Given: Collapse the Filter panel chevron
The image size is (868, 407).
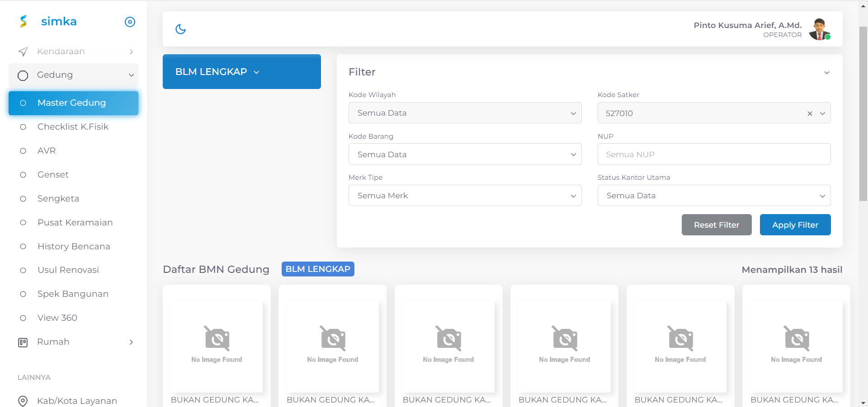Looking at the screenshot, I should (826, 73).
